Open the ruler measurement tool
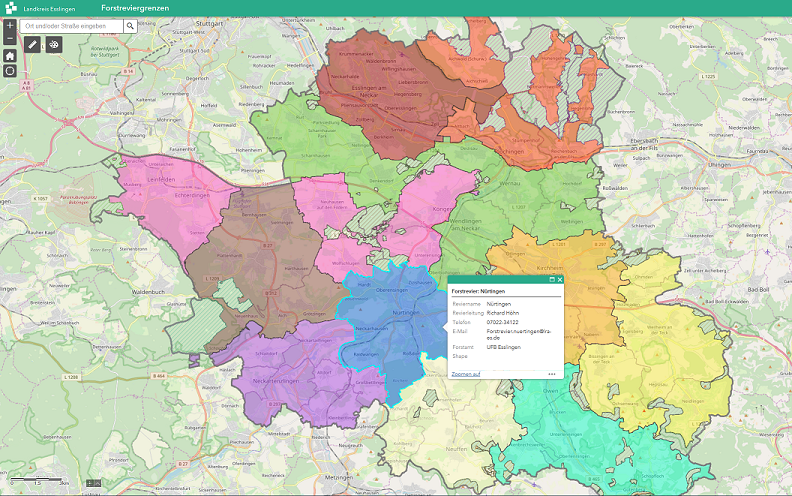Screen dimensions: 792x496 point(32,44)
